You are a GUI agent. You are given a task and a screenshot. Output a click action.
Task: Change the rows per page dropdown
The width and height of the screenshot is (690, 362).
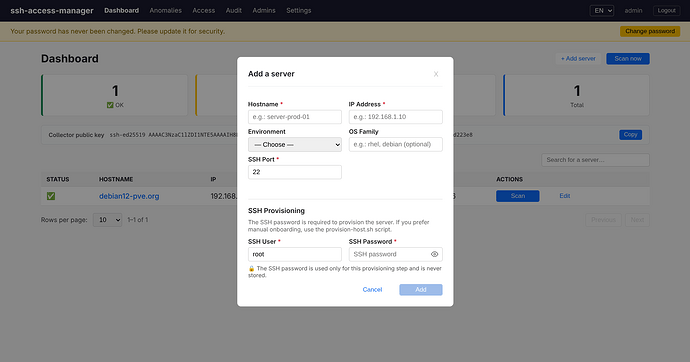(x=107, y=220)
